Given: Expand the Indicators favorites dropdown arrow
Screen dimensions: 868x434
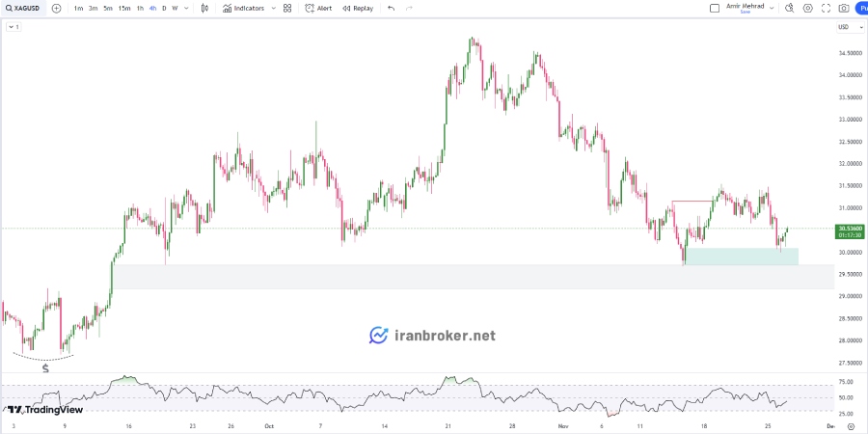Looking at the screenshot, I should tap(273, 9).
